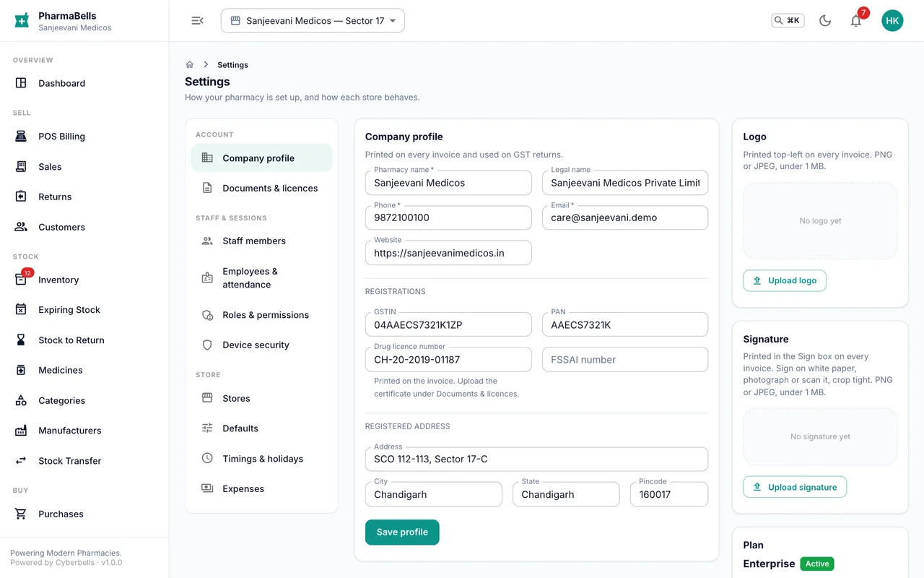Open the Inventory icon with badge 12
The height and width of the screenshot is (578, 924).
[x=21, y=280]
